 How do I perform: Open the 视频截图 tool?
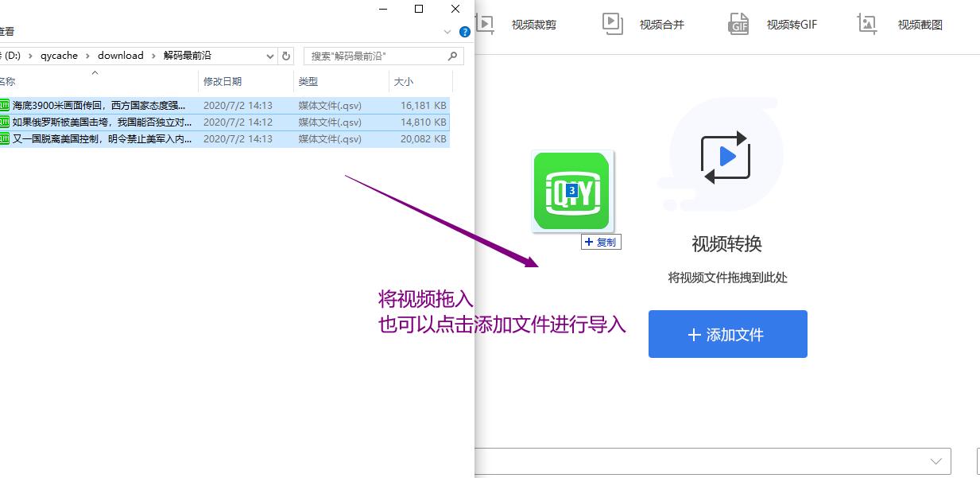(x=901, y=24)
